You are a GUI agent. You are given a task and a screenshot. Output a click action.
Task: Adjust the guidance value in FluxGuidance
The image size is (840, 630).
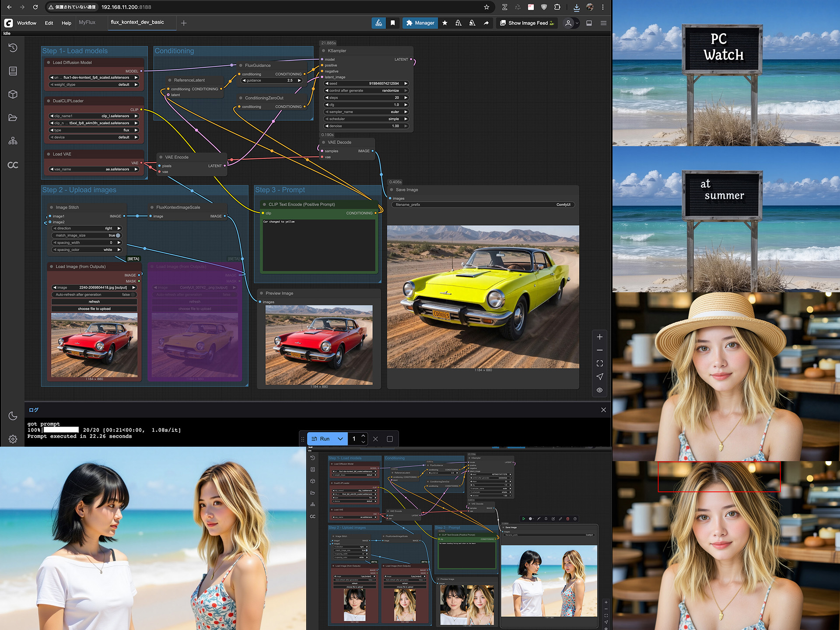pos(271,80)
